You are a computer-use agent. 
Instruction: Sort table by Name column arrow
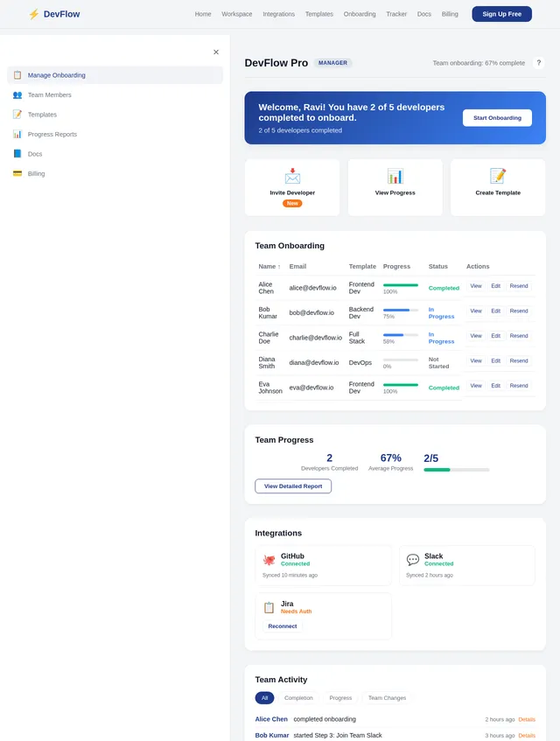point(279,267)
